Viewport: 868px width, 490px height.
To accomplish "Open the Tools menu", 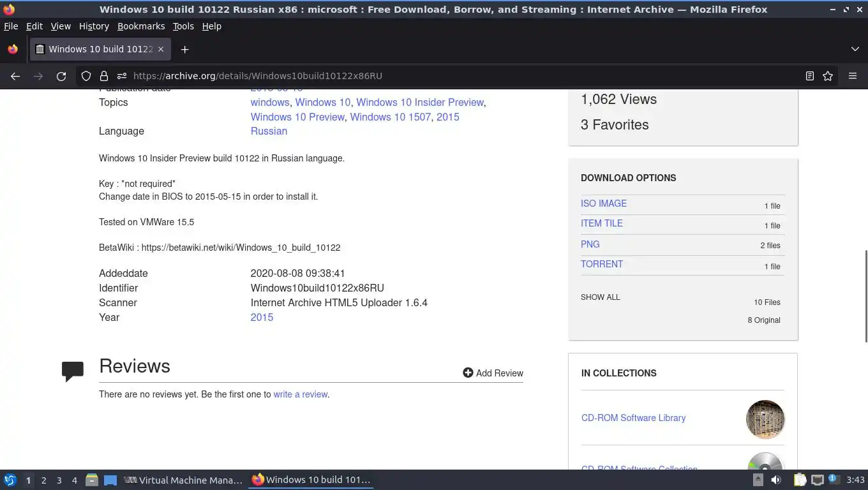I will pyautogui.click(x=183, y=26).
